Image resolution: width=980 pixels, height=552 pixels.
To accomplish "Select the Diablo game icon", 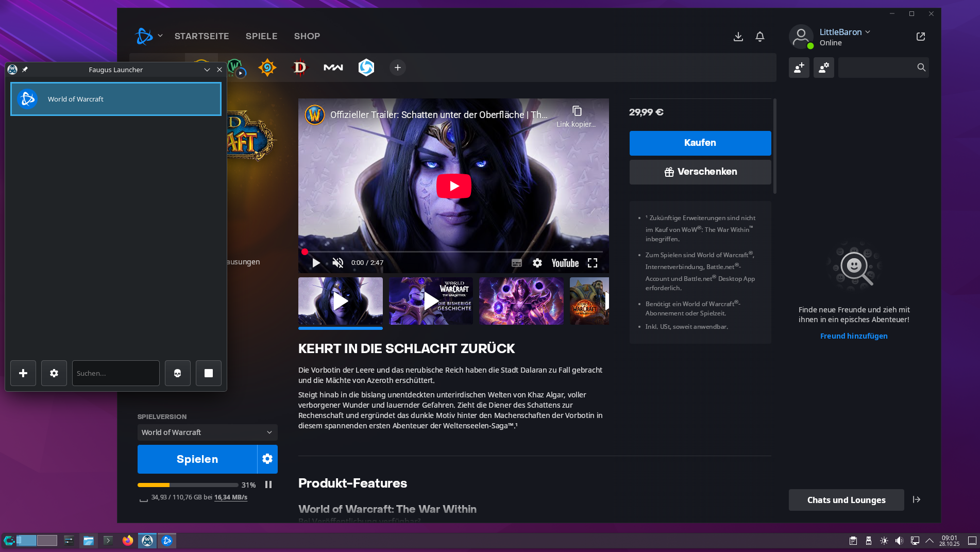I will click(299, 68).
